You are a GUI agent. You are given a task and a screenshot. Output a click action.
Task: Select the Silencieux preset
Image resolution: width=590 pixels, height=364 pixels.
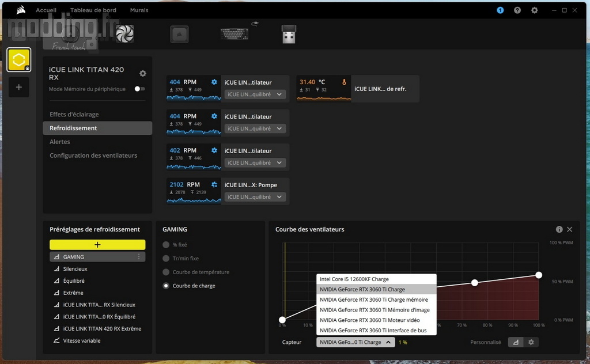coord(97,269)
